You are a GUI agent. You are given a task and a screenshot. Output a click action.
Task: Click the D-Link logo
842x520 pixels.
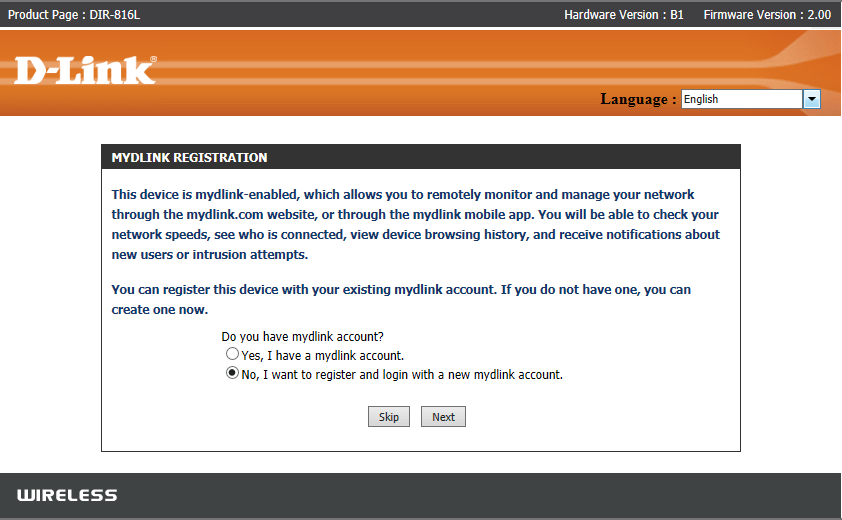(85, 70)
